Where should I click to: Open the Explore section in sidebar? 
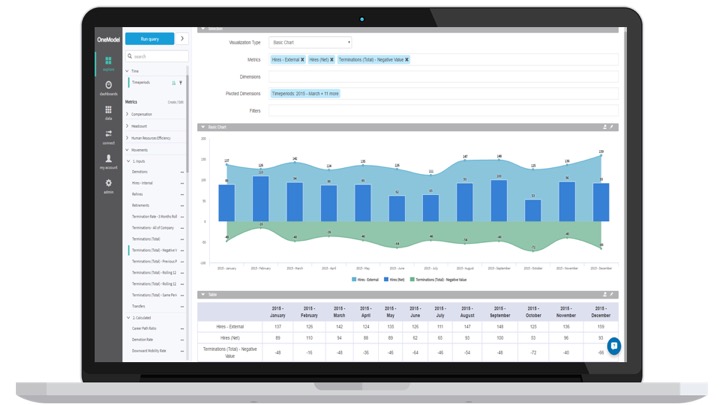click(108, 63)
